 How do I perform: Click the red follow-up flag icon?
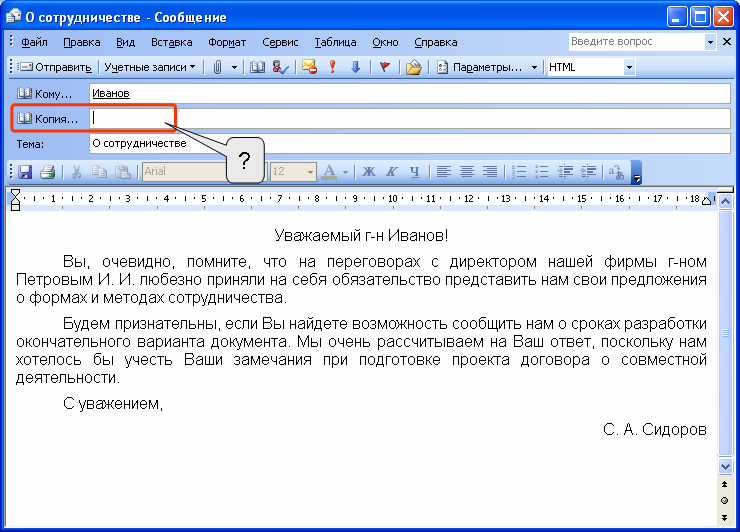[385, 68]
